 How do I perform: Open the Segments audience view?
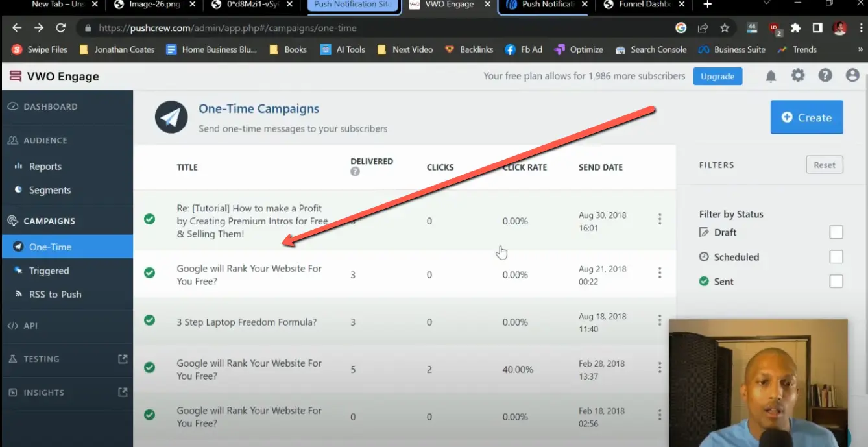click(x=50, y=190)
